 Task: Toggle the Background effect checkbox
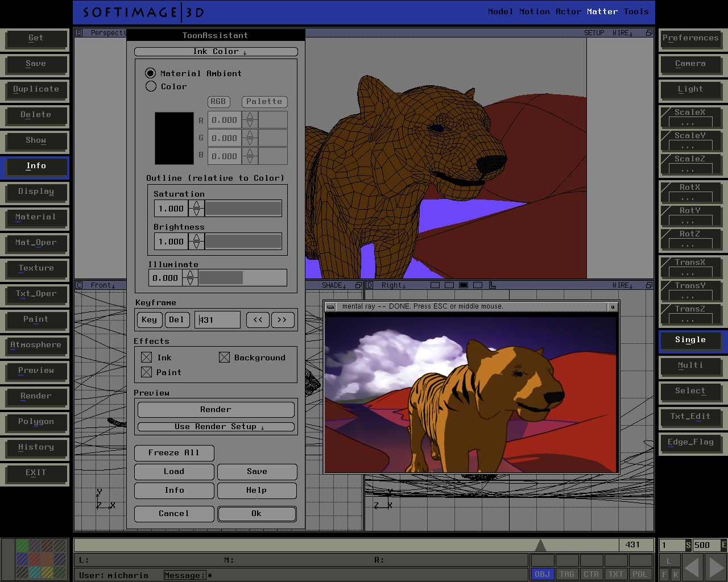[224, 357]
